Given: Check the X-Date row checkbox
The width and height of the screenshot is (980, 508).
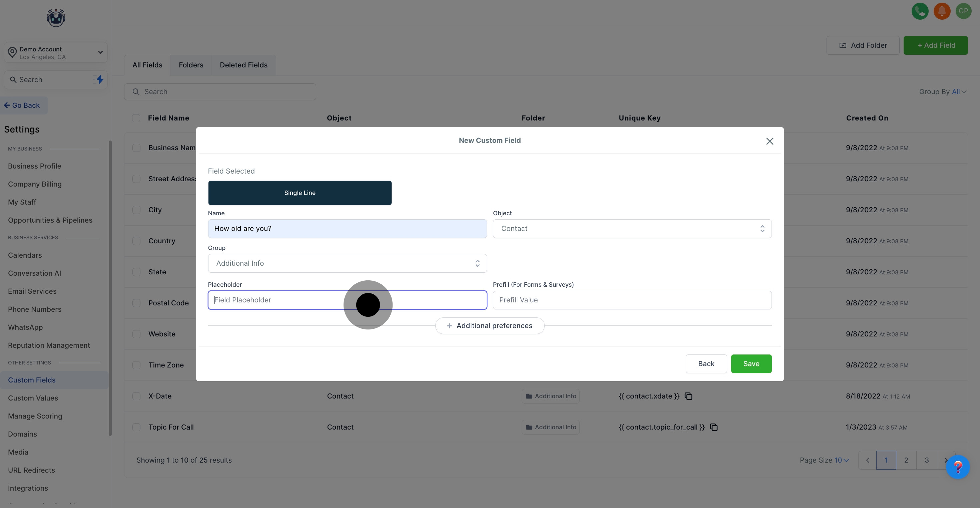Looking at the screenshot, I should [x=136, y=396].
